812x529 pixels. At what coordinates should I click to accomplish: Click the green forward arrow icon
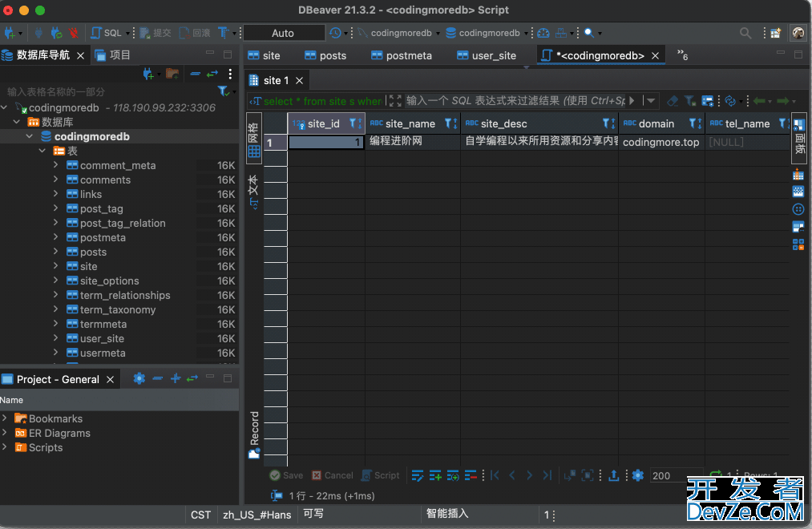783,101
